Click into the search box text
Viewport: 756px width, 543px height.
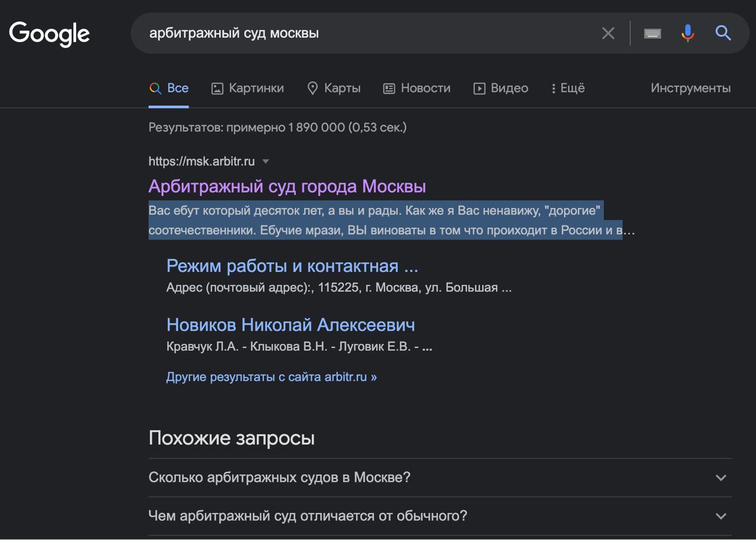234,33
